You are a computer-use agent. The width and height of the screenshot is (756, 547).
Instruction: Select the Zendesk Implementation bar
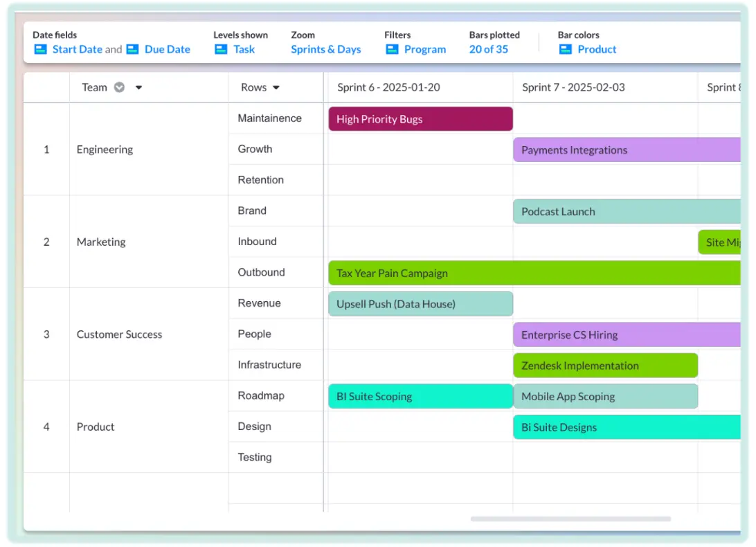pyautogui.click(x=606, y=366)
